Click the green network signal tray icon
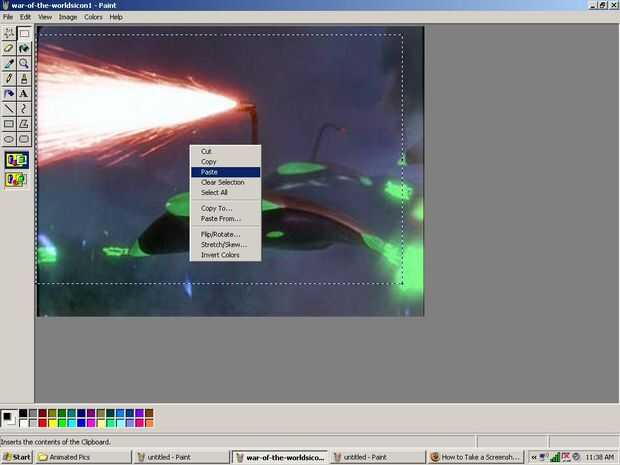Image resolution: width=620 pixels, height=465 pixels. [x=555, y=457]
